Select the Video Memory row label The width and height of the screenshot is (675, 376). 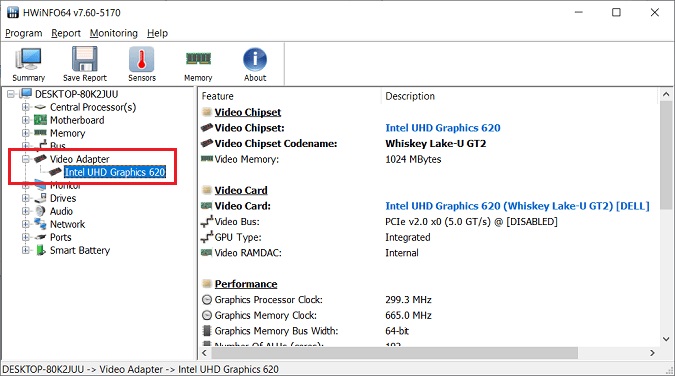point(247,159)
